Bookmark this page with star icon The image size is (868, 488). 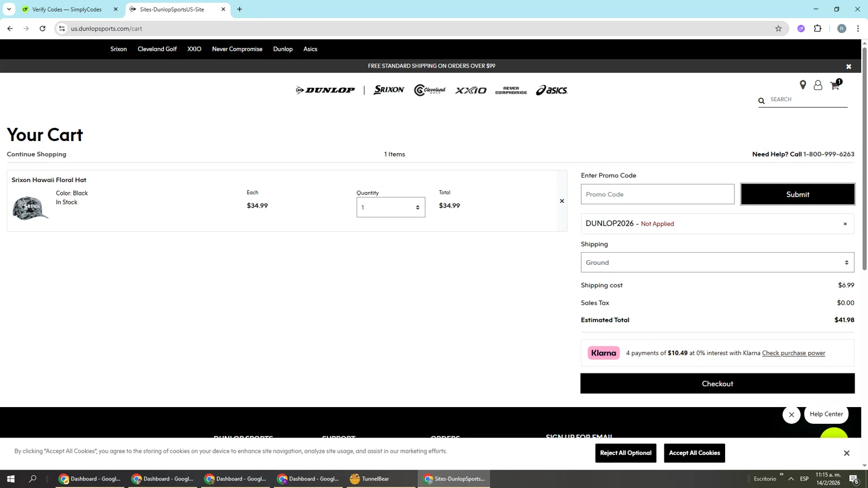(x=778, y=28)
